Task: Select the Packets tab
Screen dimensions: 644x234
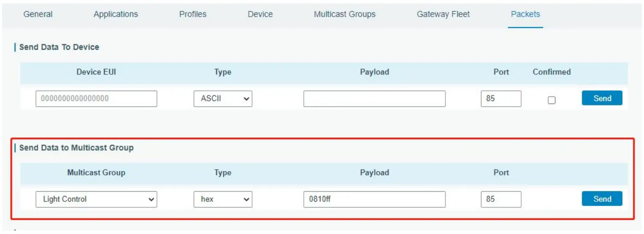Action: 525,14
